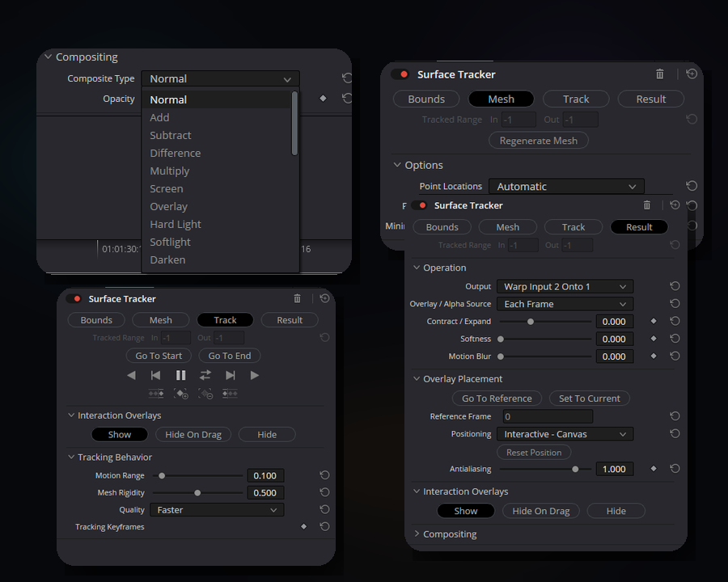Collapse the Overlay Placement section
Screen dimensions: 728x582
point(417,379)
